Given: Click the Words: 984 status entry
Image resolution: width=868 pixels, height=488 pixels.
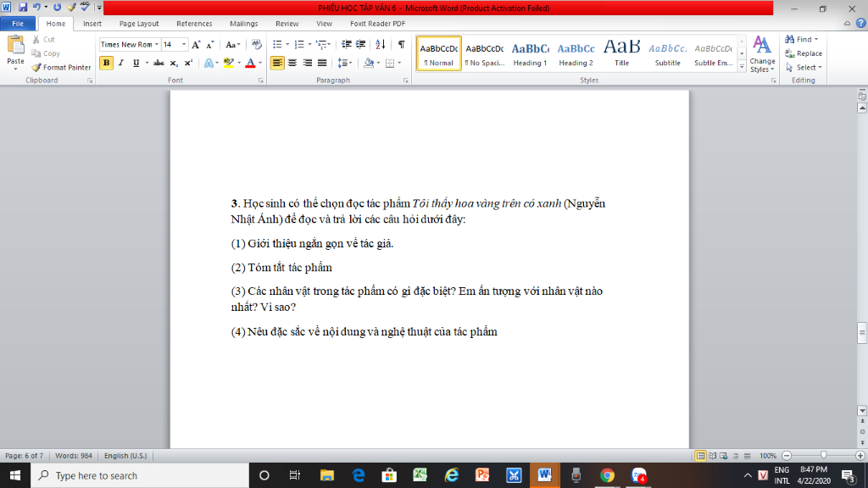Looking at the screenshot, I should pos(74,456).
